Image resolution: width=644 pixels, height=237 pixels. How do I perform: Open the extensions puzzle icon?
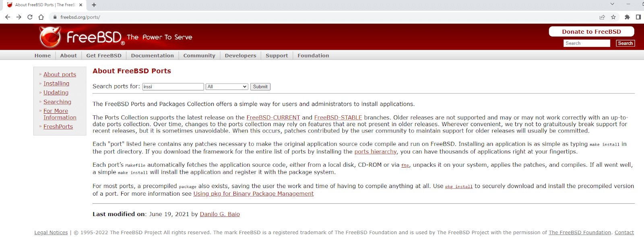coord(627,17)
